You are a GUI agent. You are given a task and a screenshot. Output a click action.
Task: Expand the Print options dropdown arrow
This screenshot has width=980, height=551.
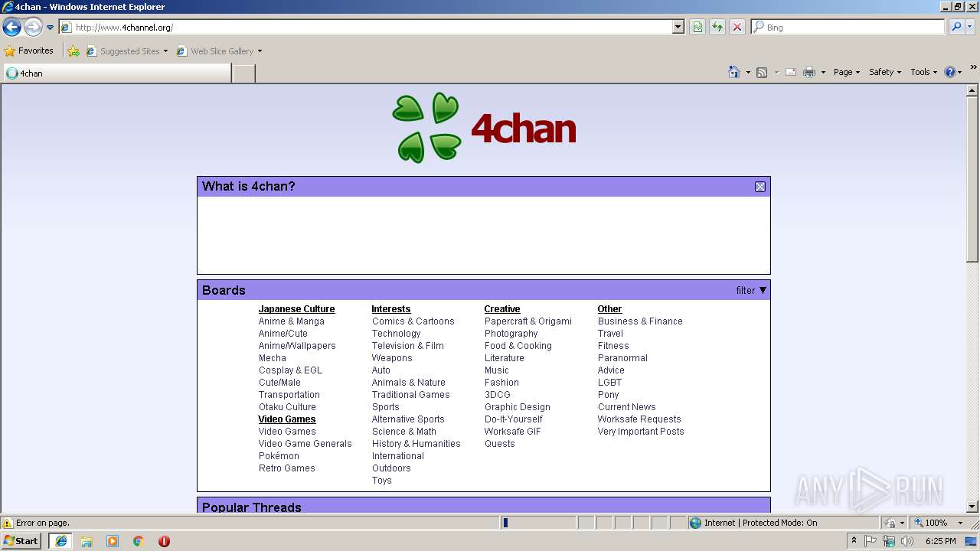pos(823,72)
